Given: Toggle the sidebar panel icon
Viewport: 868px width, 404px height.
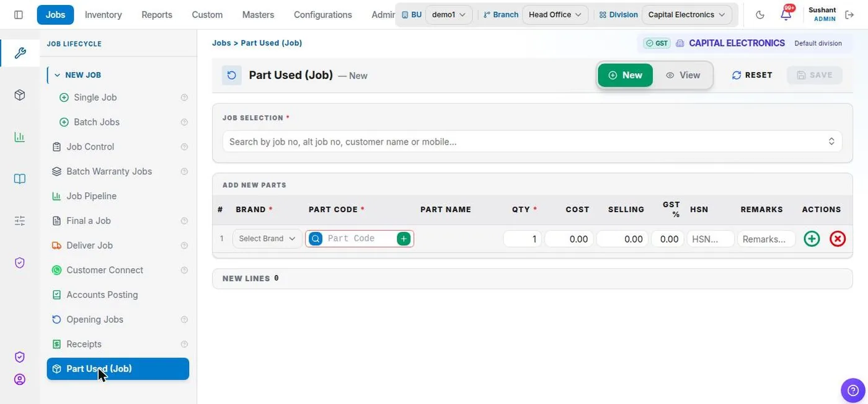Looking at the screenshot, I should coord(19,14).
